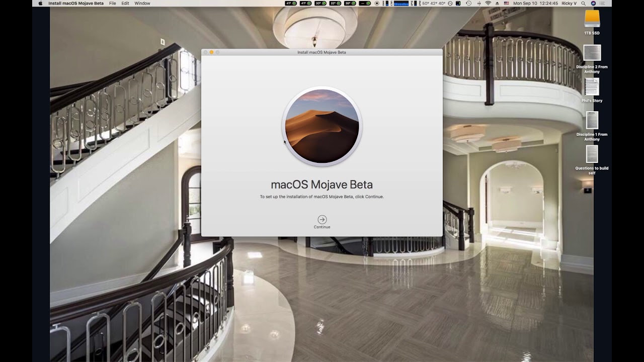Select Questions to build self document
The image size is (644, 362).
(x=592, y=154)
